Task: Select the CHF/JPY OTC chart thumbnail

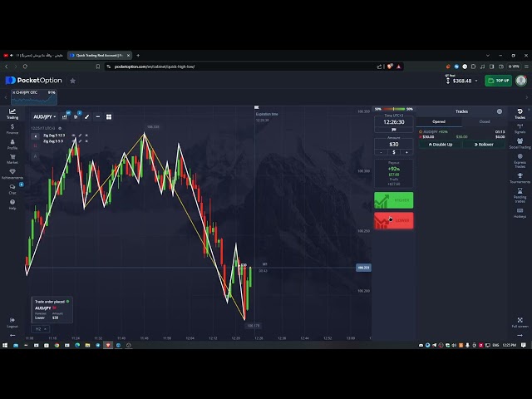Action: coord(34,97)
